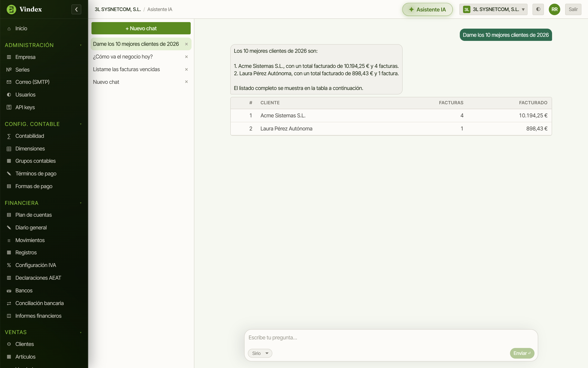Open Correo (SMTP) envelope icon

pyautogui.click(x=9, y=82)
